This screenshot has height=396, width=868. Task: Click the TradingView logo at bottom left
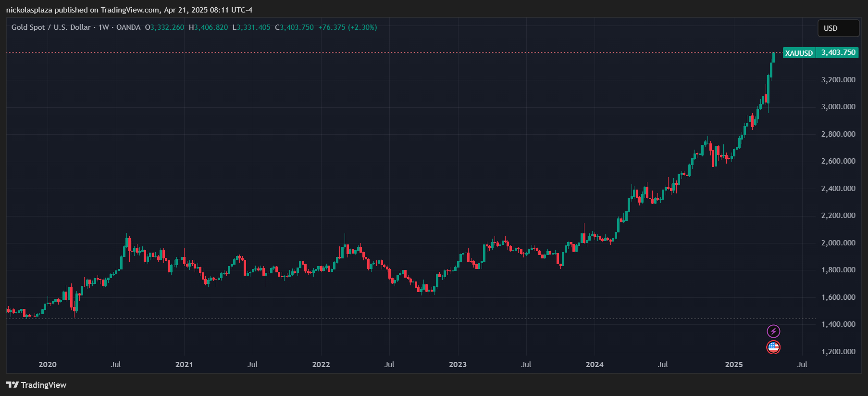pyautogui.click(x=37, y=385)
